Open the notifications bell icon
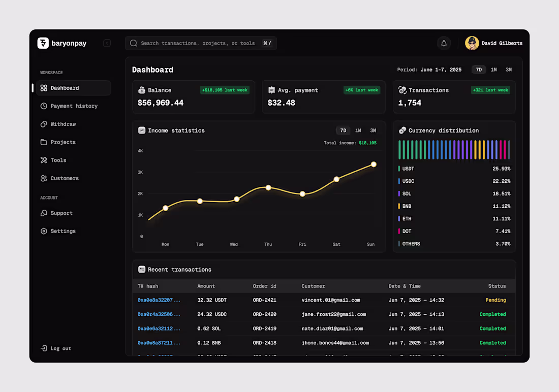This screenshot has height=392, width=559. [x=444, y=43]
